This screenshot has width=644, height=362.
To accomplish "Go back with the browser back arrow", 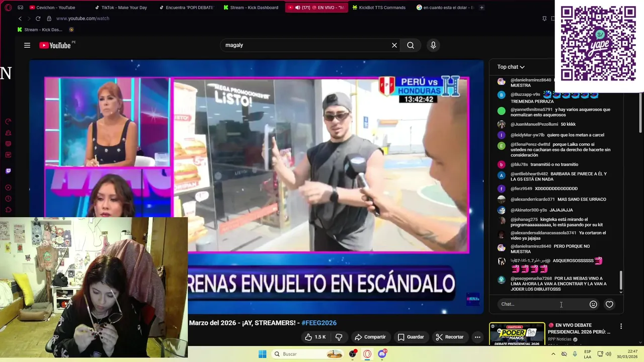I will tap(20, 19).
